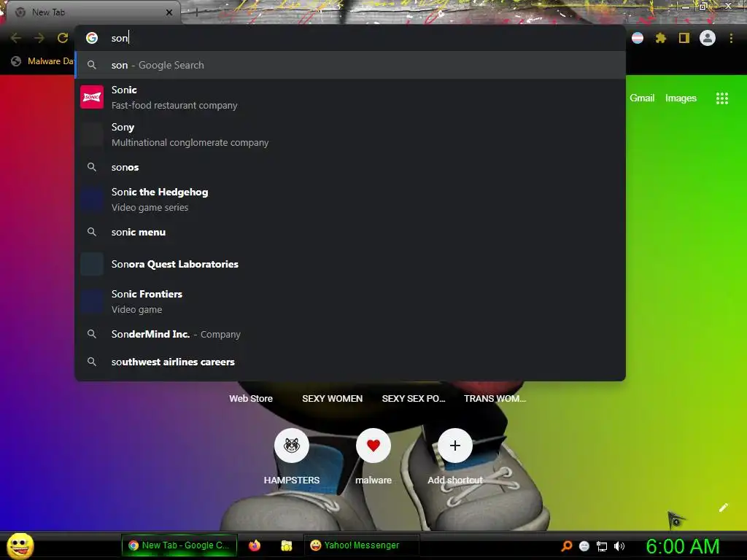Open a new tab with plus button
The height and width of the screenshot is (560, 747).
(x=196, y=12)
